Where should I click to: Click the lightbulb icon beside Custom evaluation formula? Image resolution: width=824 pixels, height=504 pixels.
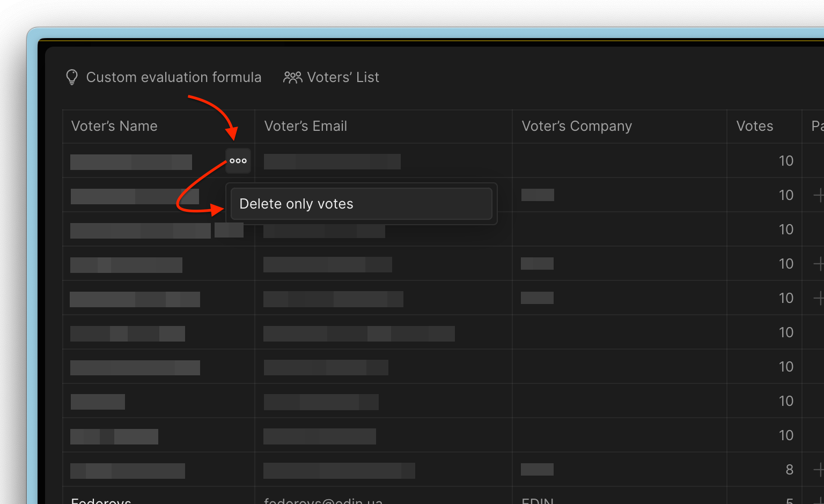click(x=72, y=77)
